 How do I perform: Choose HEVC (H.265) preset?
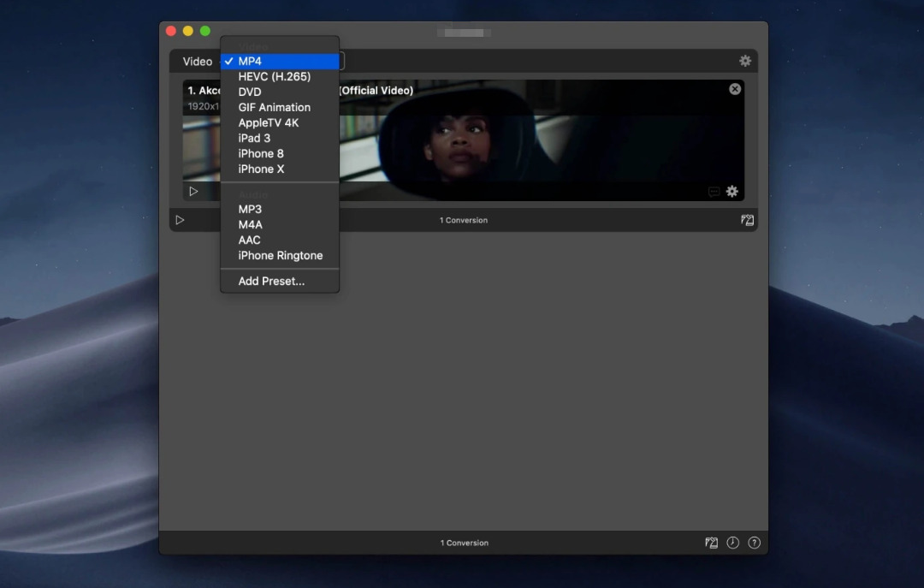279,77
